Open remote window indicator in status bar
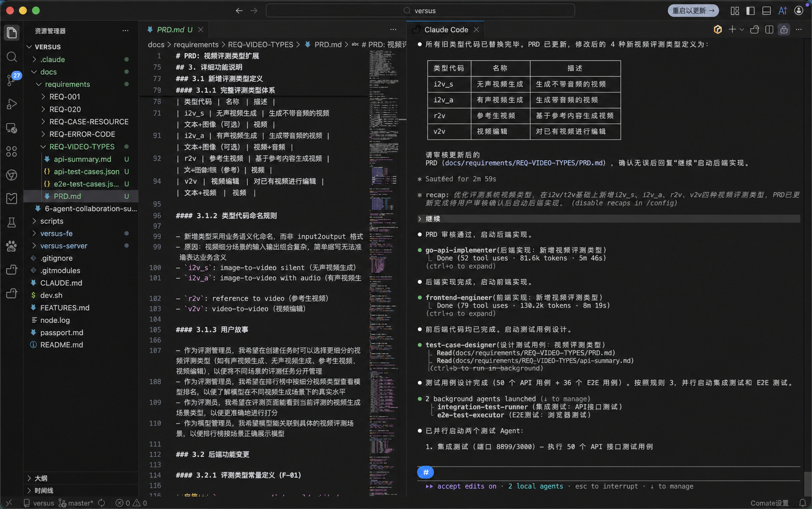This screenshot has width=812, height=509. tap(9, 503)
